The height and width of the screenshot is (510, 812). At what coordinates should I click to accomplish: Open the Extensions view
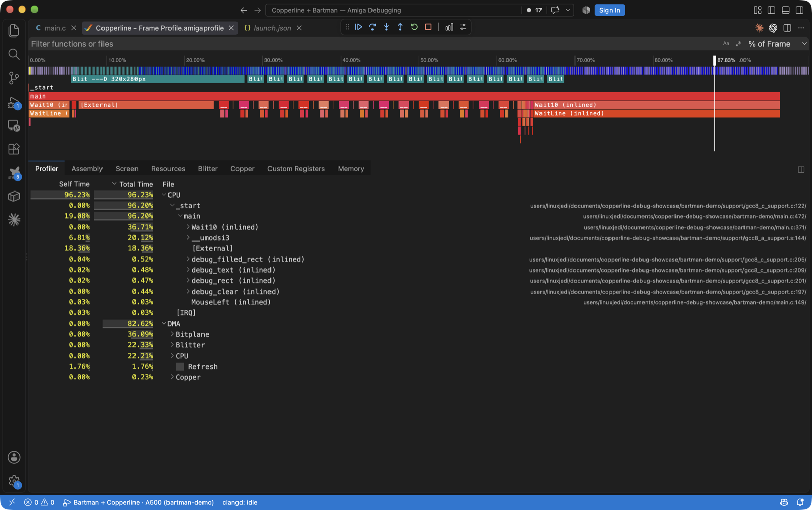click(14, 149)
